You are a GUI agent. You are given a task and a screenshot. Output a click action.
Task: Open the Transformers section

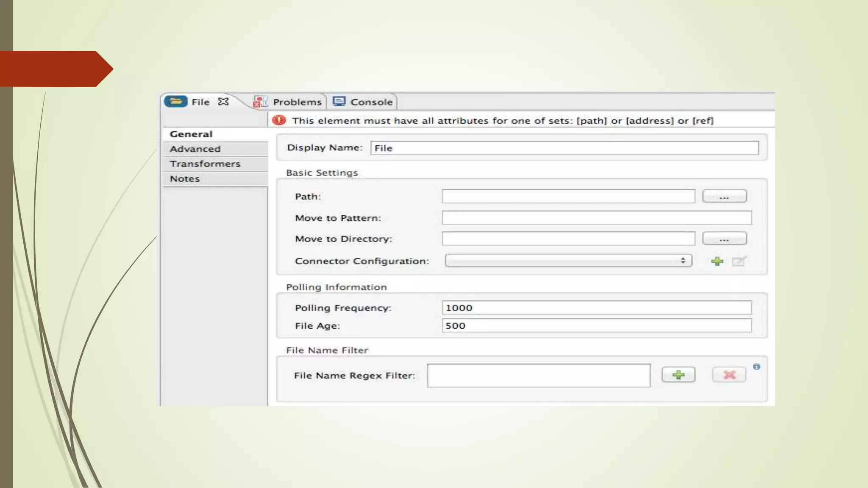click(205, 164)
